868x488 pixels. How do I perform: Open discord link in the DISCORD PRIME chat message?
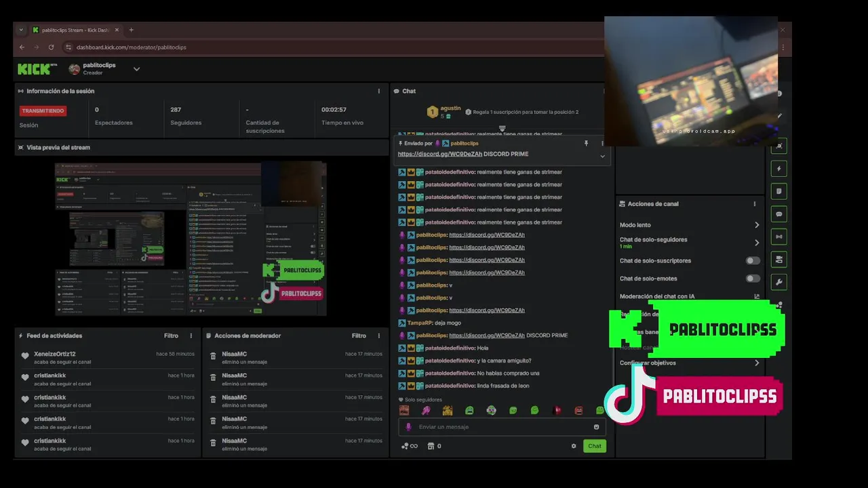coord(487,335)
